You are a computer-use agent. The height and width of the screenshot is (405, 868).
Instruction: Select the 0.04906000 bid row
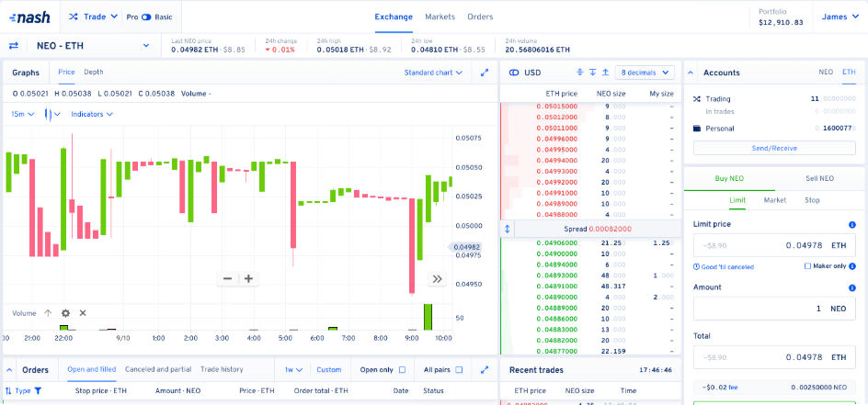[590, 243]
